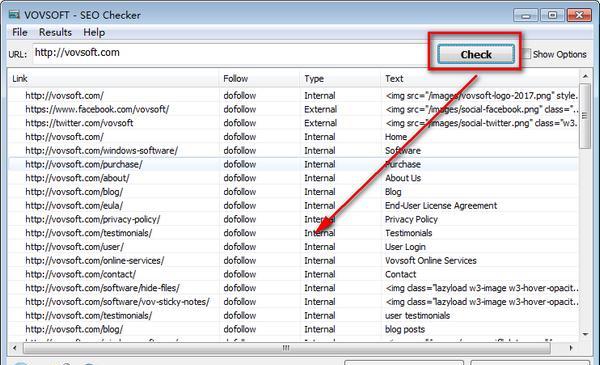600x365 pixels.
Task: Click the 'User Login' text cell
Action: tap(405, 247)
